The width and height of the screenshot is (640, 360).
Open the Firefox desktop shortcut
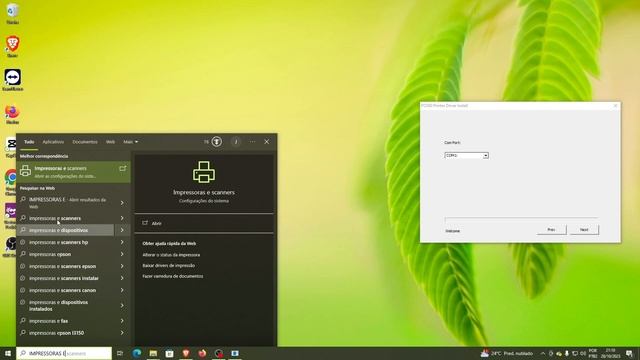pos(12,114)
